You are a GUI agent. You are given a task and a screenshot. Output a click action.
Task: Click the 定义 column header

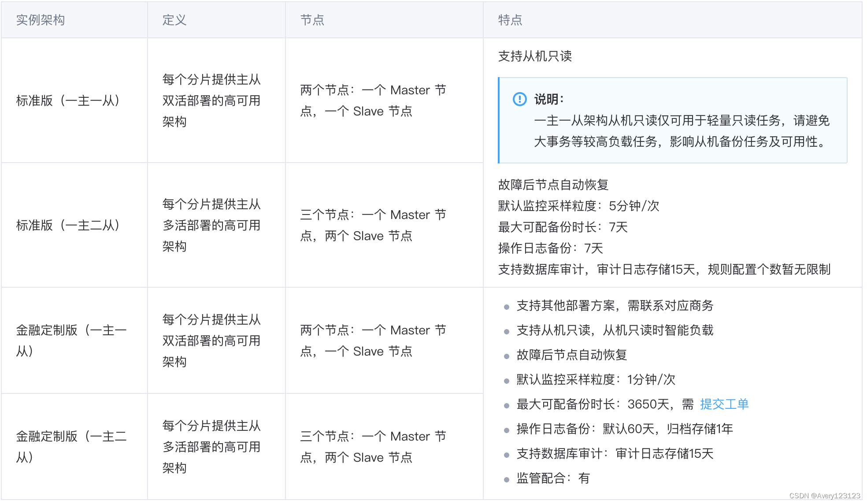(174, 20)
